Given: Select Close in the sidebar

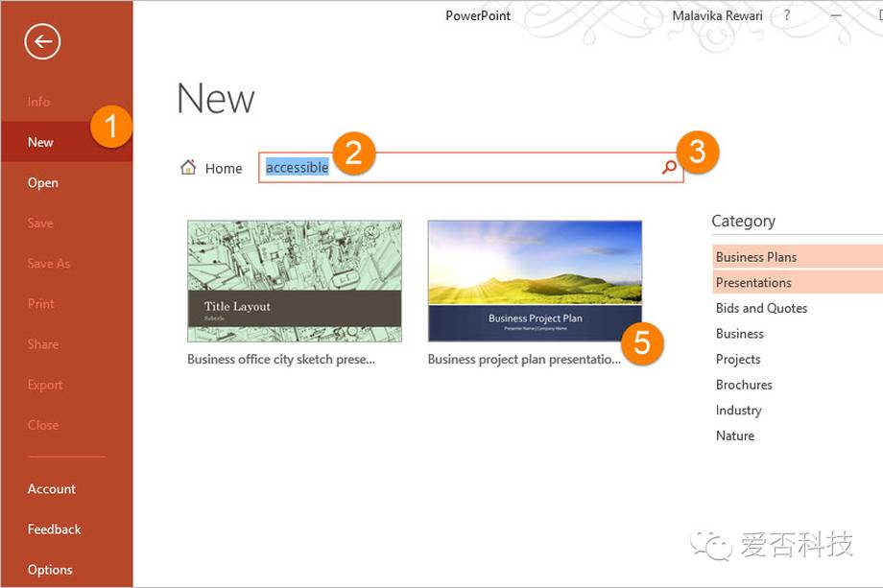Looking at the screenshot, I should click(x=43, y=425).
